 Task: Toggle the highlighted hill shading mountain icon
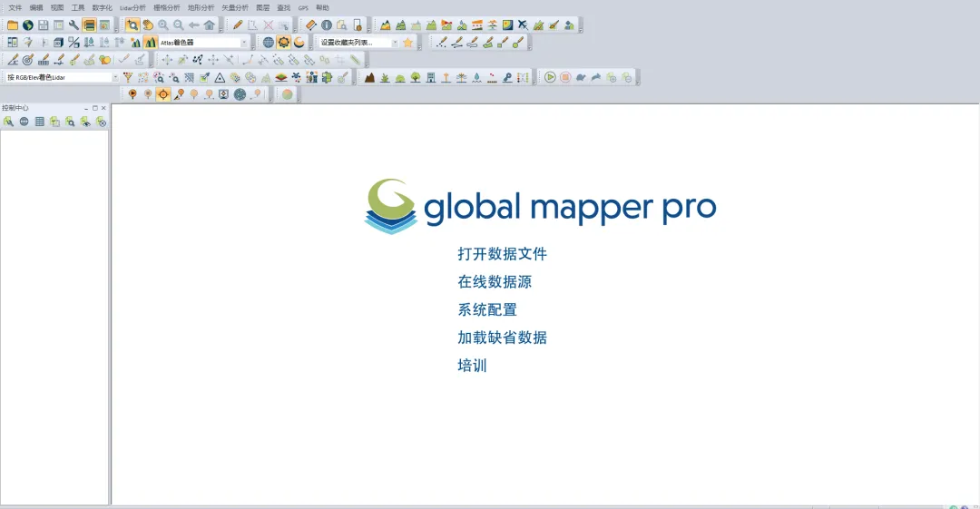click(x=150, y=43)
